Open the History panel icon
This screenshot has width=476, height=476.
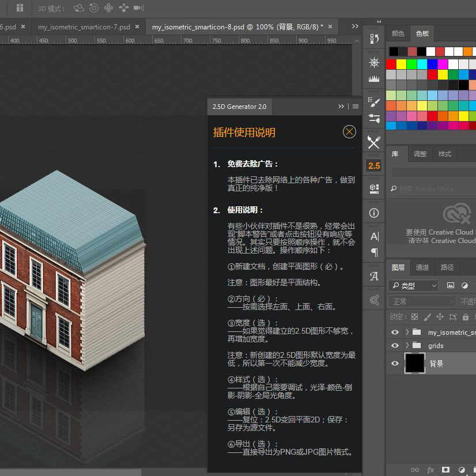point(374,39)
